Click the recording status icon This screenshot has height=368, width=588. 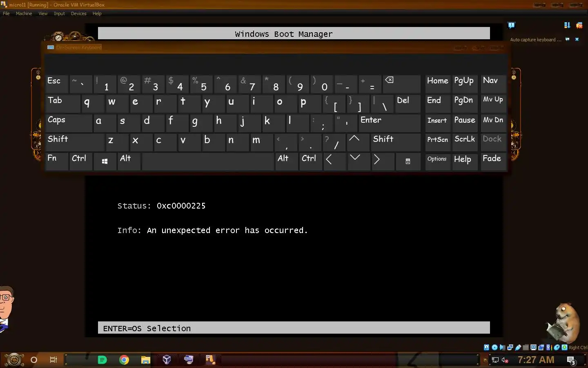[541, 348]
